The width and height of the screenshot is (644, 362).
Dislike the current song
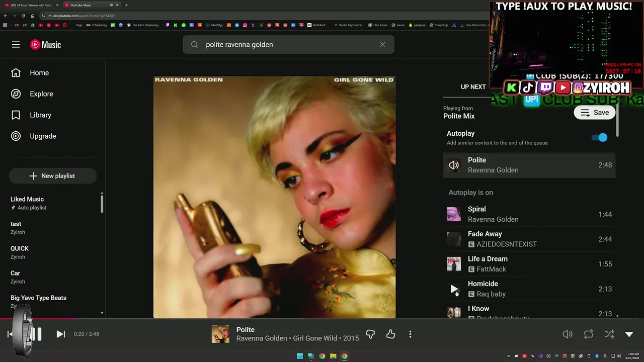point(370,334)
